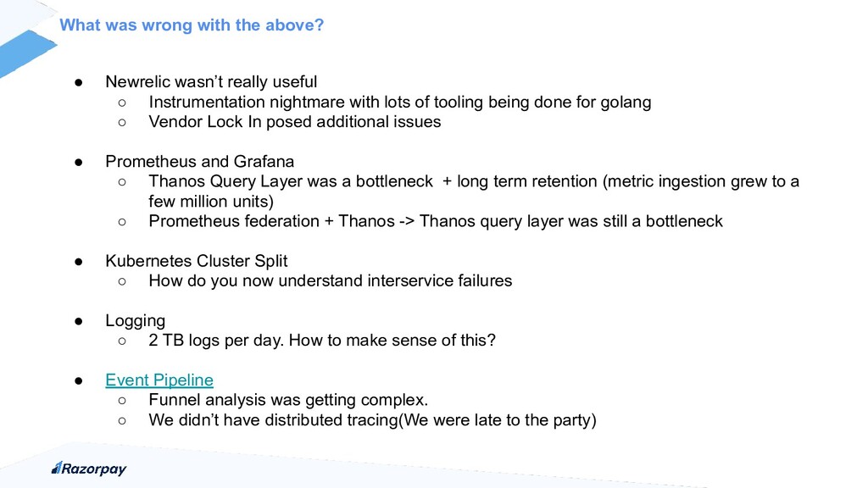Viewport: 868px width, 488px height.
Task: Select the 'Newrelic wasn't really useful' bullet
Action: tap(211, 82)
